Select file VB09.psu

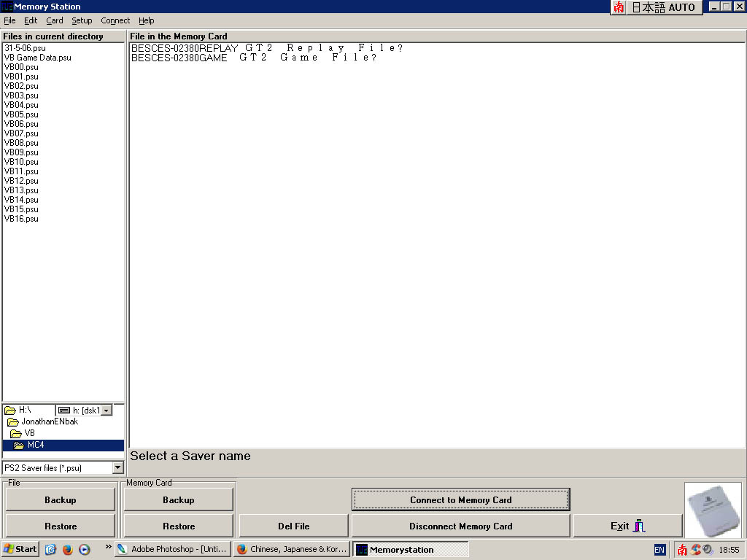(x=21, y=153)
